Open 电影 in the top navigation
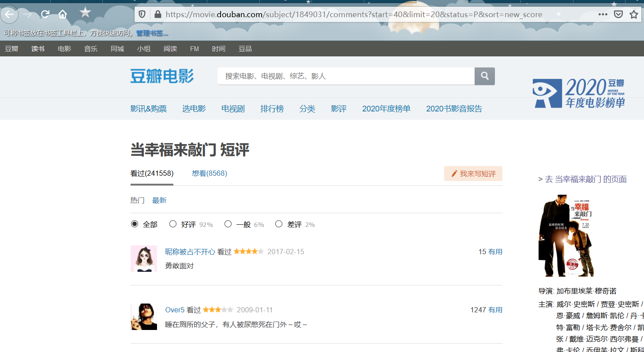This screenshot has height=352, width=644. click(x=64, y=49)
